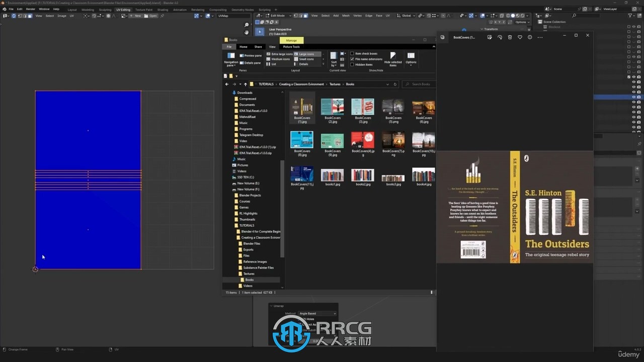Screen dimensions: 644x362
Task: Click the Delete trash icon in Photos viewer
Action: pos(510,37)
